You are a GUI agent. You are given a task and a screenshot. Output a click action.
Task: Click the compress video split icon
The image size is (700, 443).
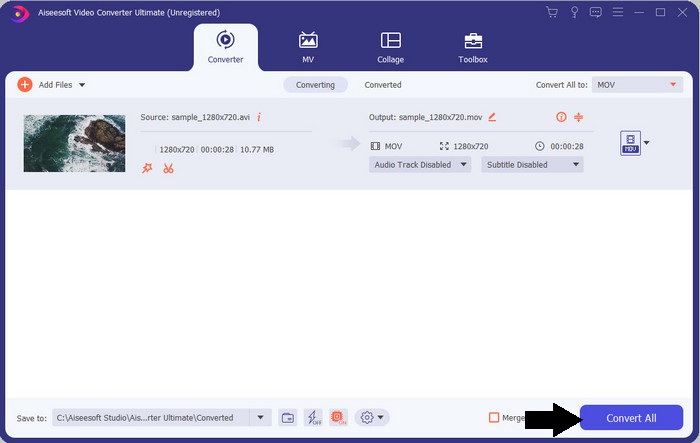point(579,117)
